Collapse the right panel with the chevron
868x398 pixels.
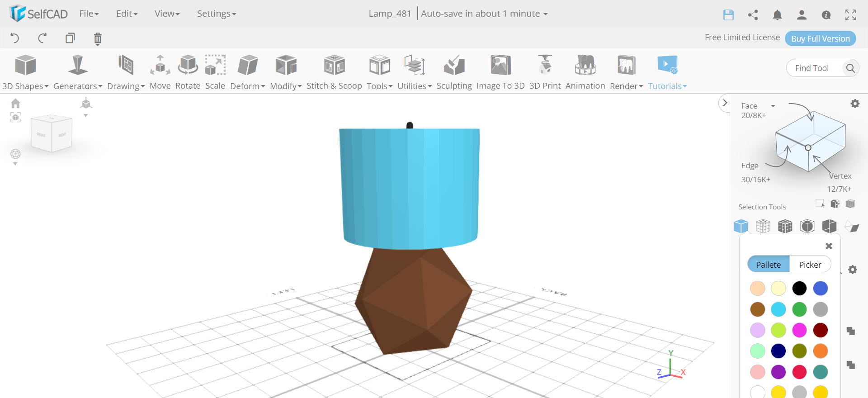(725, 103)
